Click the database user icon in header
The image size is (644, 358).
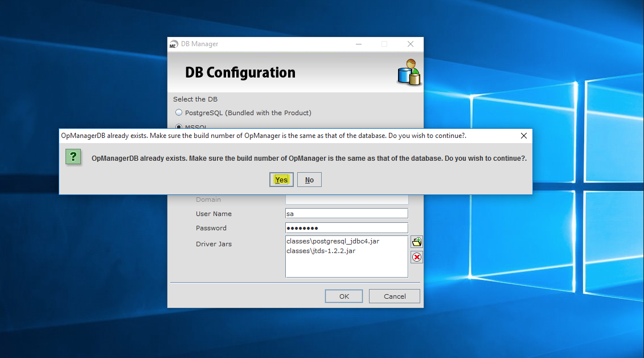[x=409, y=72]
